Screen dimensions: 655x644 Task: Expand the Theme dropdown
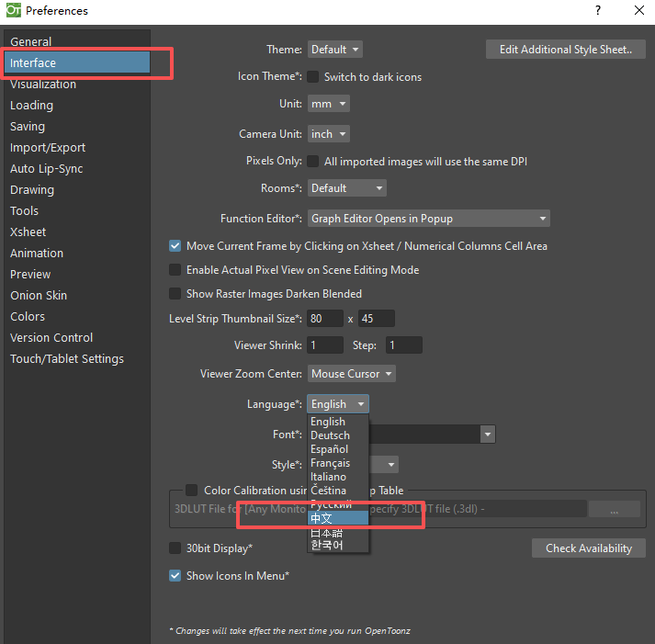(334, 50)
